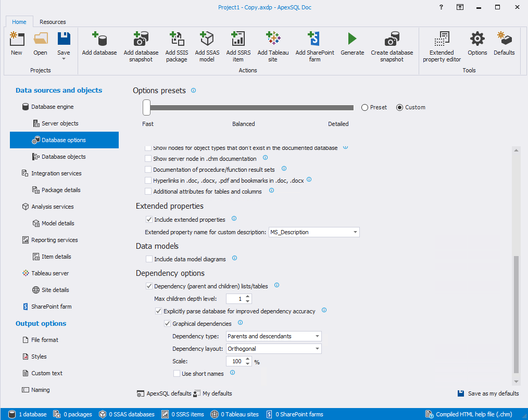
Task: Click the New project icon
Action: click(x=17, y=39)
